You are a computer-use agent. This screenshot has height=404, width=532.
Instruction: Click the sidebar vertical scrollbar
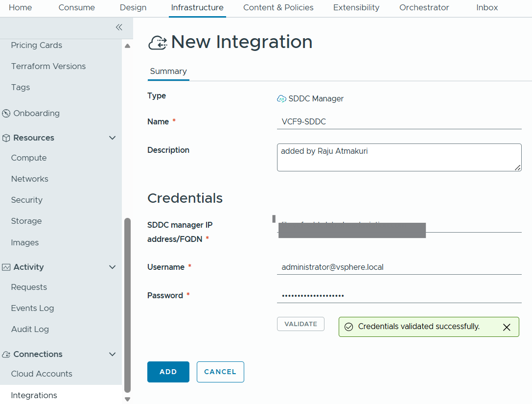tap(128, 304)
